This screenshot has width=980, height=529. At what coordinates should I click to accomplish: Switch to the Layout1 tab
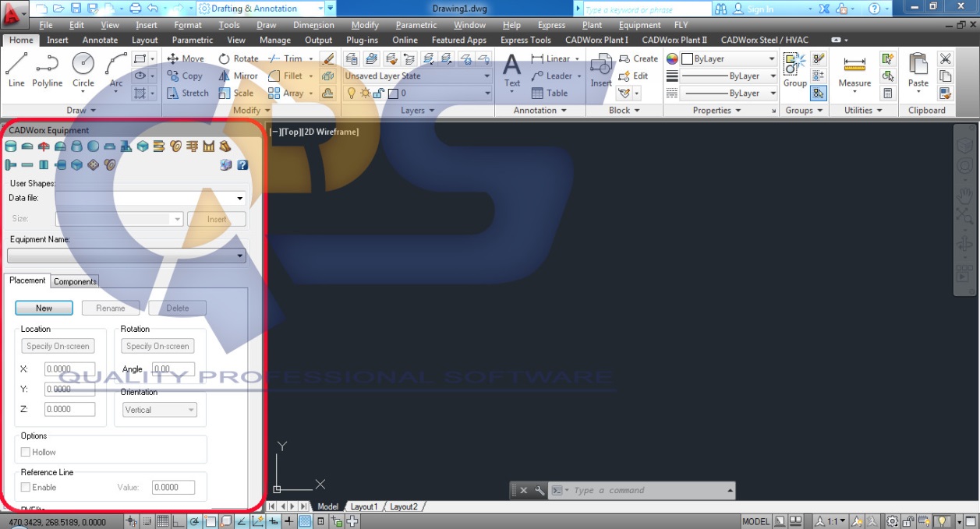[x=363, y=506]
